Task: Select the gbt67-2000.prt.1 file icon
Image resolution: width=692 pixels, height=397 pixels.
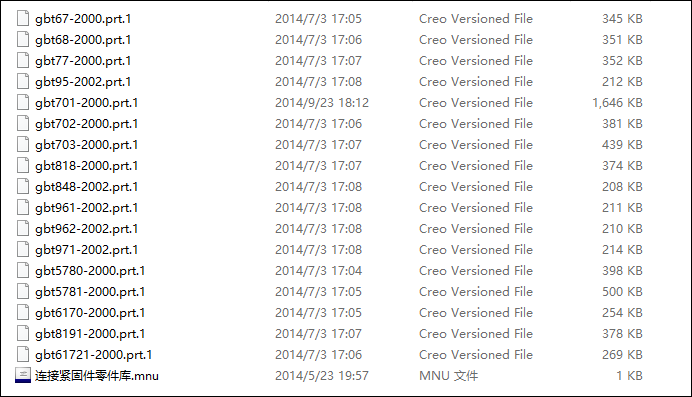Action: 23,19
